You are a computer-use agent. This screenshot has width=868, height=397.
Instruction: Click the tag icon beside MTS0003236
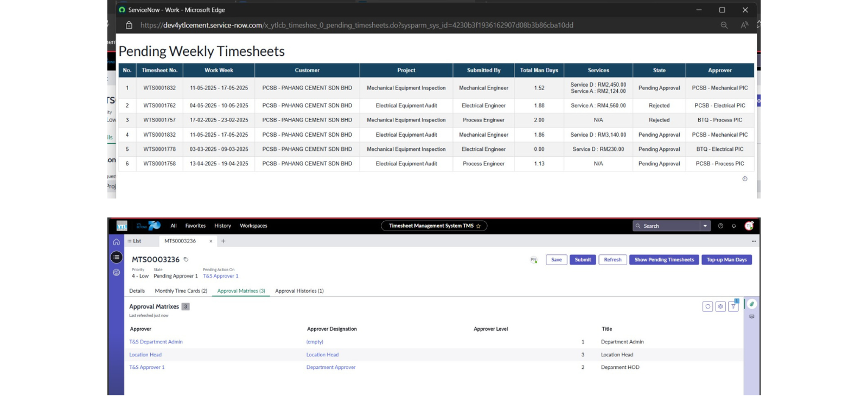186,260
